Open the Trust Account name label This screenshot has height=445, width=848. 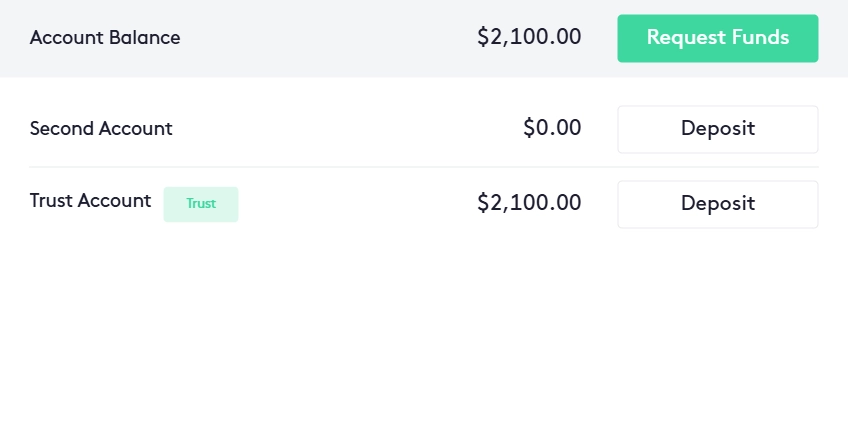90,201
